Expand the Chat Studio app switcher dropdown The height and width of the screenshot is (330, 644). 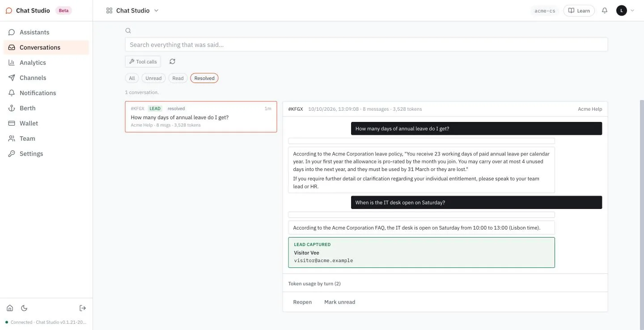tap(132, 11)
